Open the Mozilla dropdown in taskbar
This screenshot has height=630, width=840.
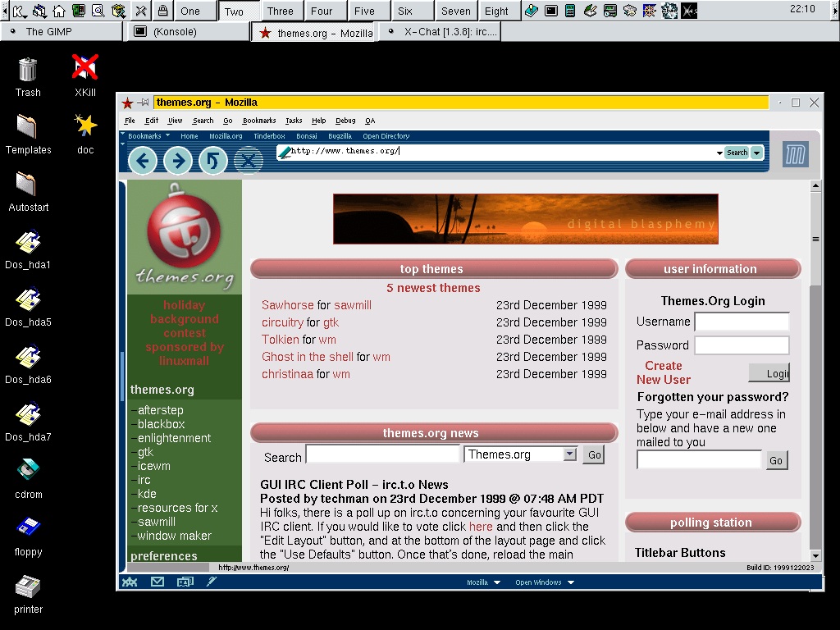pyautogui.click(x=483, y=582)
